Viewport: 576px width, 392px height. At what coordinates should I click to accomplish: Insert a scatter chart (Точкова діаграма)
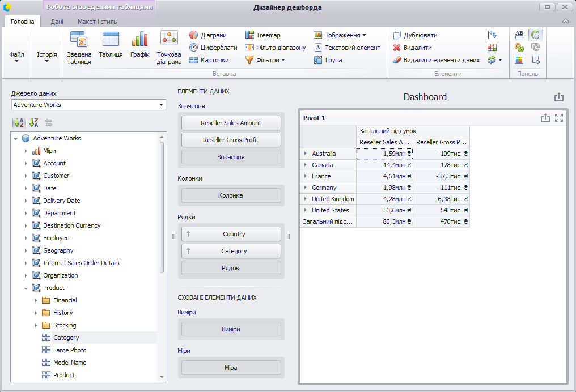point(169,48)
